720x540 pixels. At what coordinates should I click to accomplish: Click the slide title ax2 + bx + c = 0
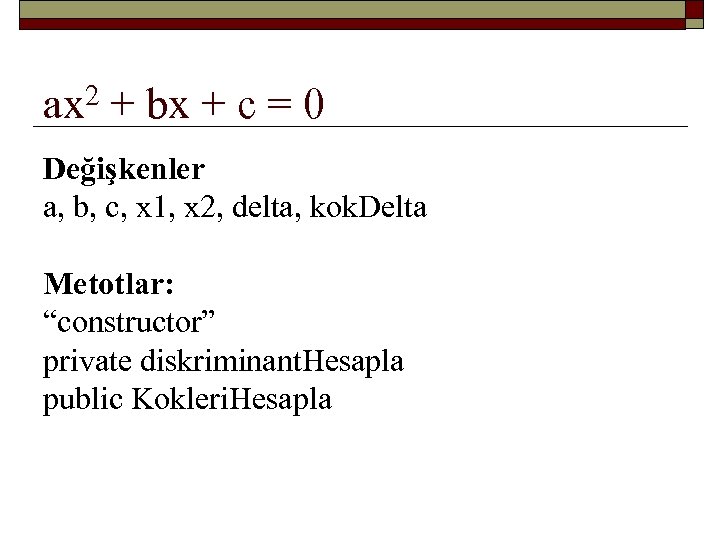click(x=184, y=104)
